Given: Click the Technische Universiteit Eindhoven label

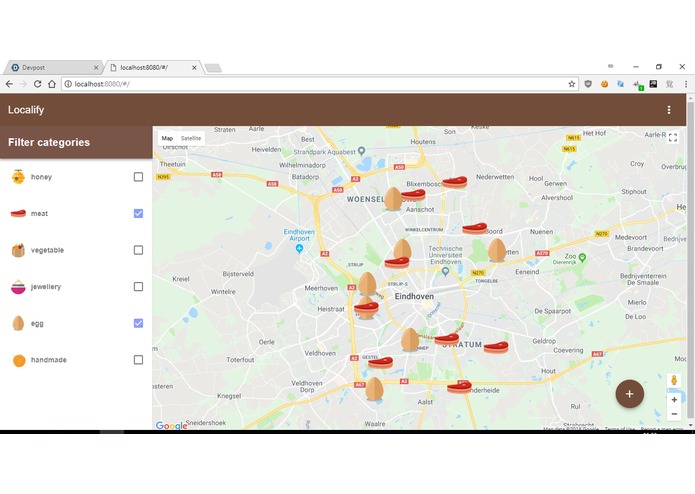Looking at the screenshot, I should pyautogui.click(x=445, y=255).
